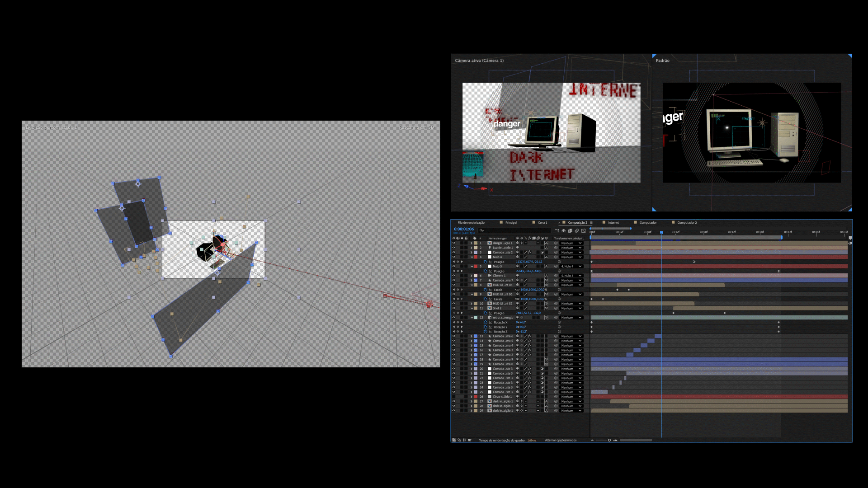The width and height of the screenshot is (868, 488).
Task: Click the motion blur enable icon in timeline toolbar
Action: 576,230
